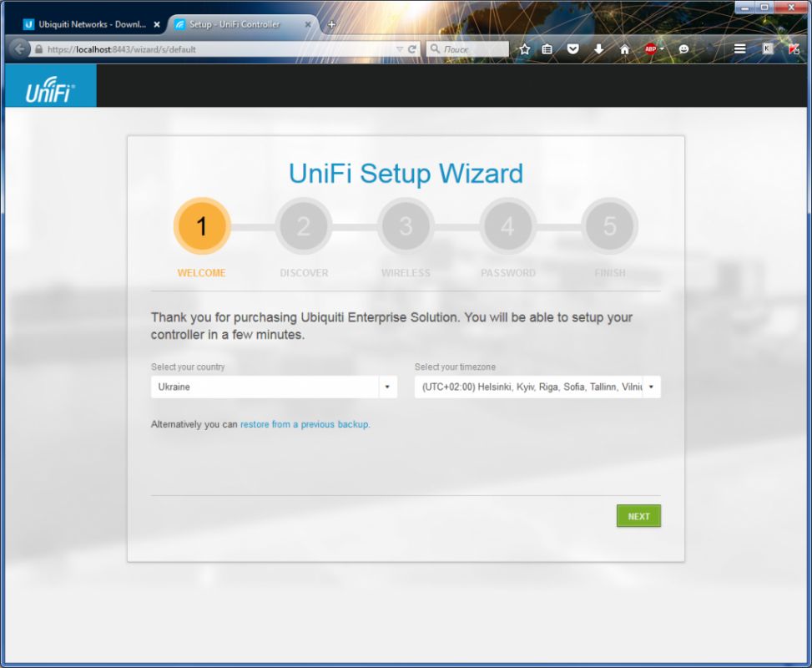Open the Adblock Plus ABP icon
Image resolution: width=812 pixels, height=668 pixels.
tap(651, 49)
